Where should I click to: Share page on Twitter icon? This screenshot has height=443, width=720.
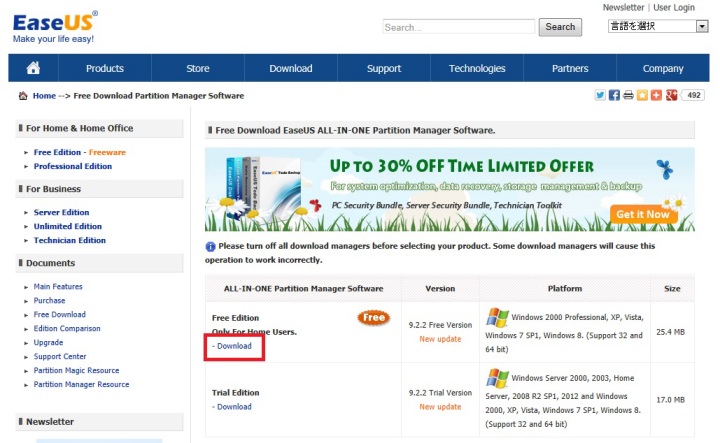[600, 95]
